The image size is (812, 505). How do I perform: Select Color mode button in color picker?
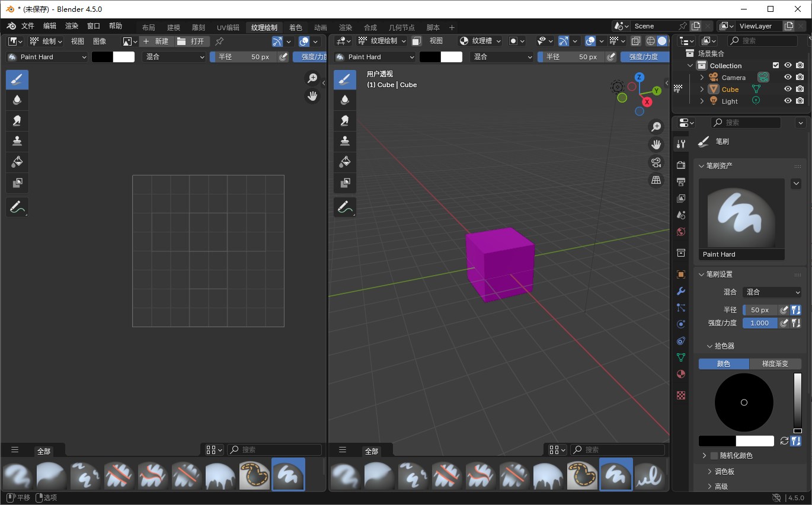pyautogui.click(x=724, y=364)
